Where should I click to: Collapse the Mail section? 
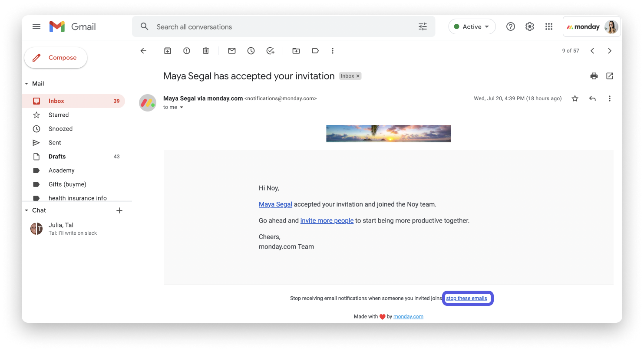point(27,84)
